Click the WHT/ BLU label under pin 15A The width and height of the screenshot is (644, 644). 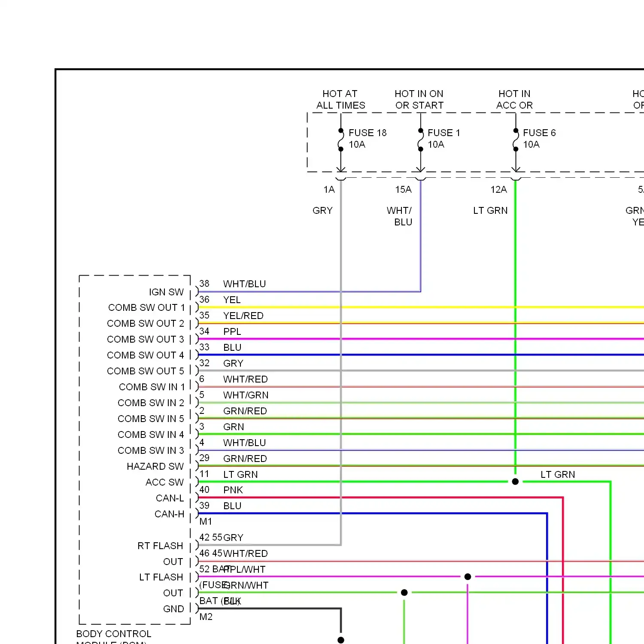pyautogui.click(x=399, y=216)
